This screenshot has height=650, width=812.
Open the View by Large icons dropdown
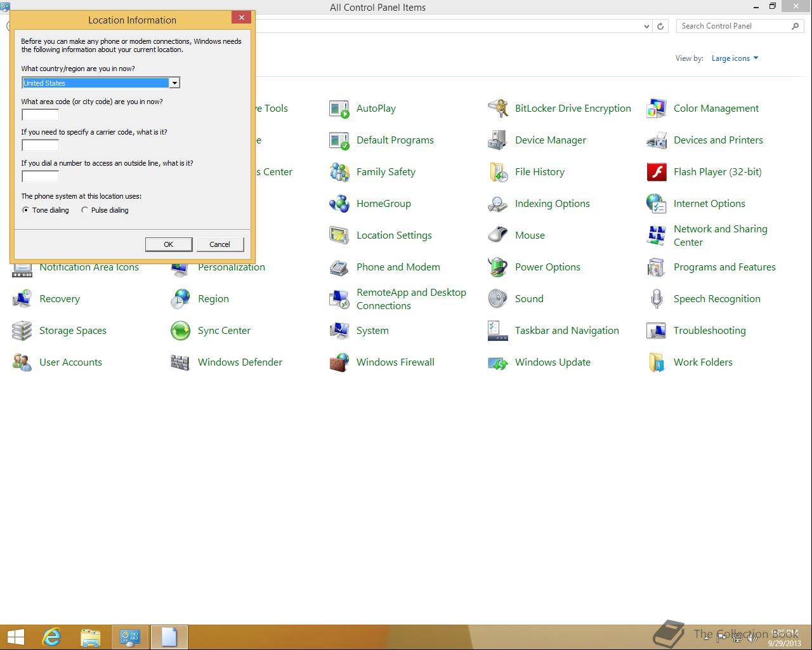pyautogui.click(x=735, y=58)
